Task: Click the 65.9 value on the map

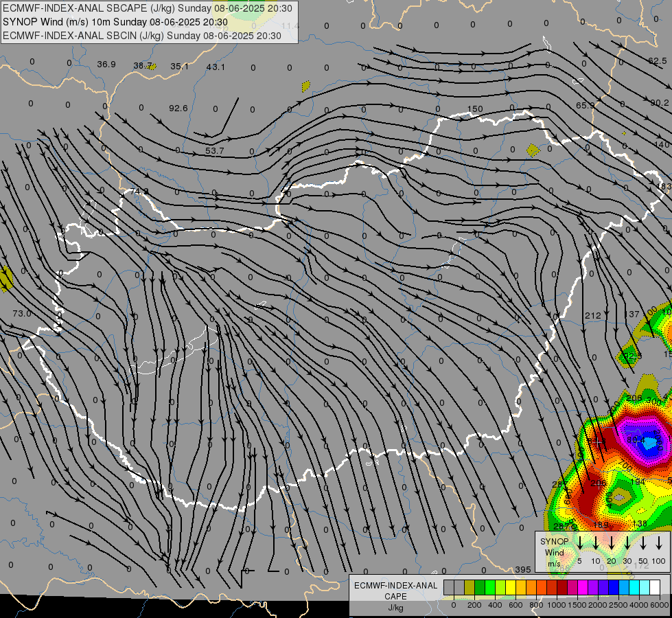Action: pos(586,105)
